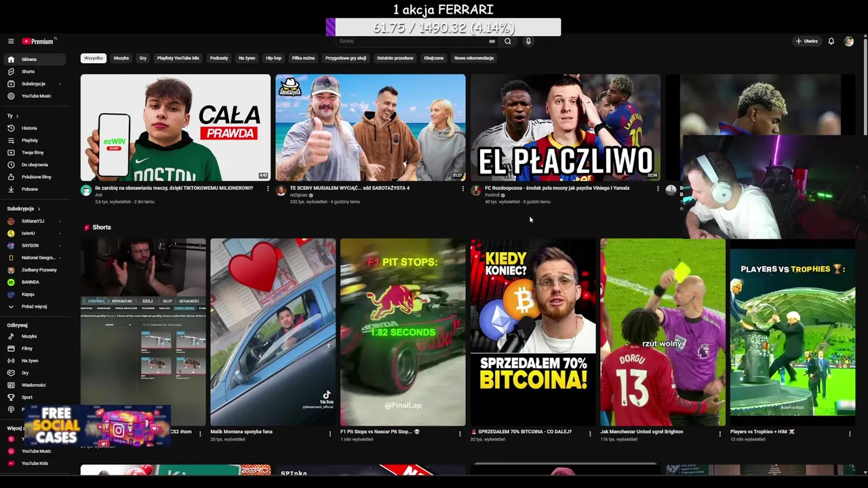The height and width of the screenshot is (488, 868).
Task: Open options for the 'F1 Pit Stops vs Nascar' short
Action: tap(460, 433)
